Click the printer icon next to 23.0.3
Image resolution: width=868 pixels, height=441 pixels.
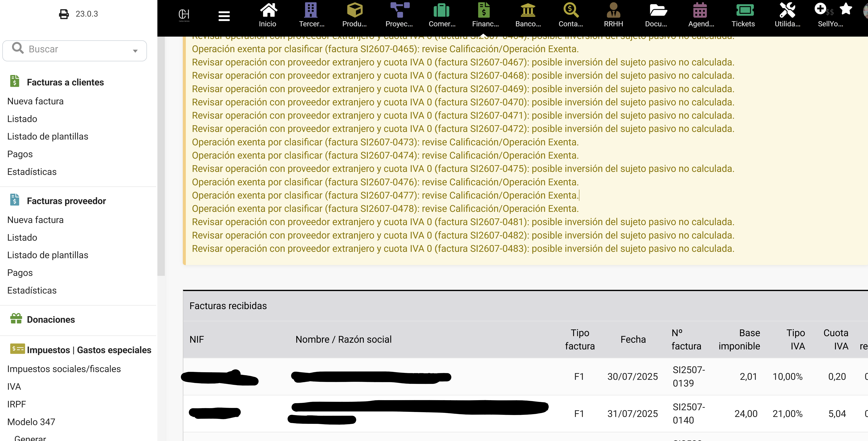click(64, 14)
